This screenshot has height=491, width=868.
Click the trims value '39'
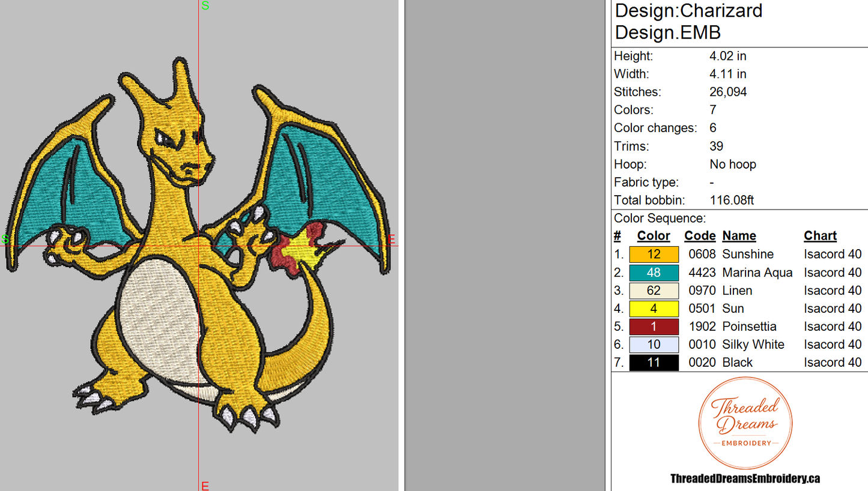pyautogui.click(x=716, y=146)
